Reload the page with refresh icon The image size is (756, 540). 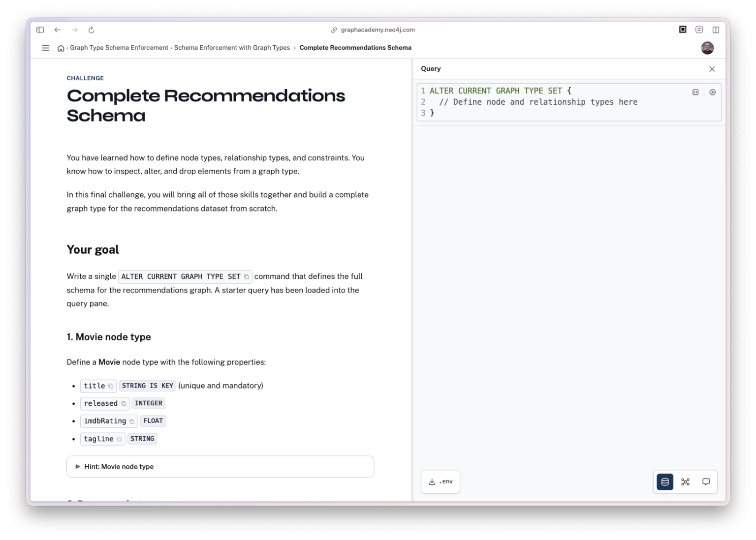[x=91, y=30]
